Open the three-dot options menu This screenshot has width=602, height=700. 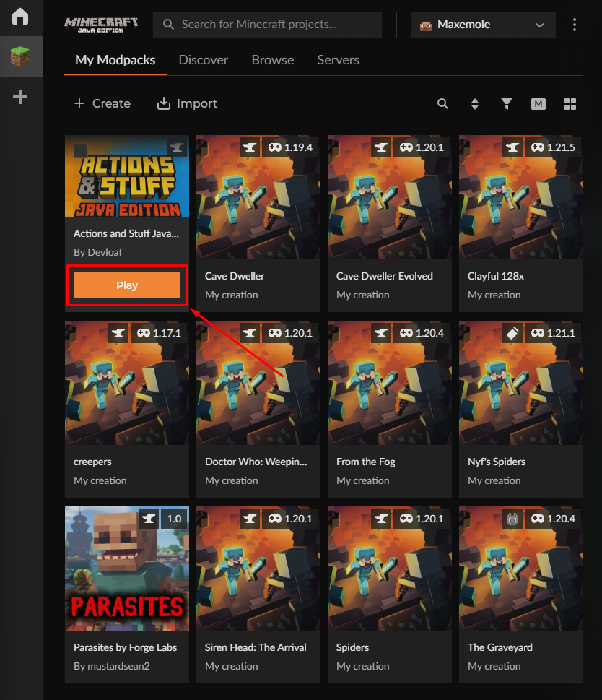[x=575, y=24]
